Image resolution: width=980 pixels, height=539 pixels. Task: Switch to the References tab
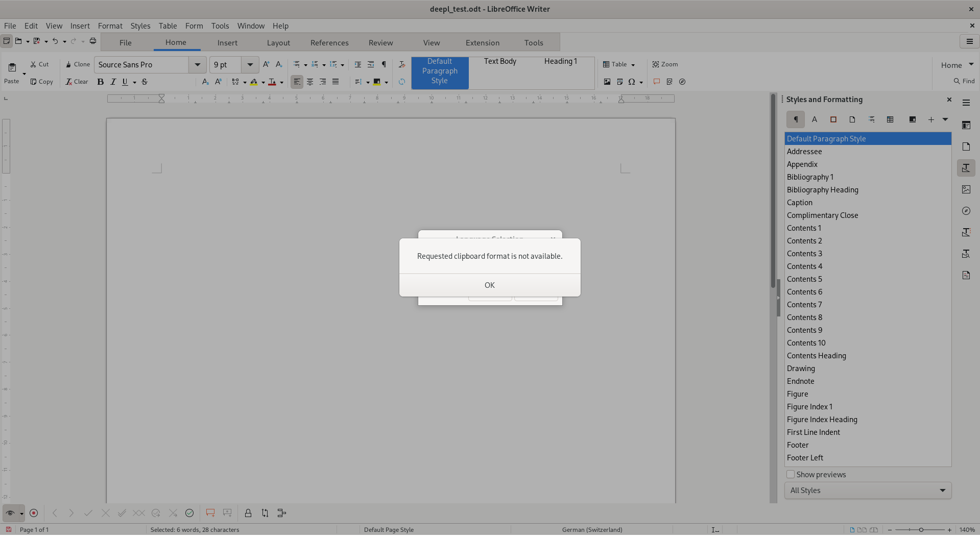(x=329, y=43)
